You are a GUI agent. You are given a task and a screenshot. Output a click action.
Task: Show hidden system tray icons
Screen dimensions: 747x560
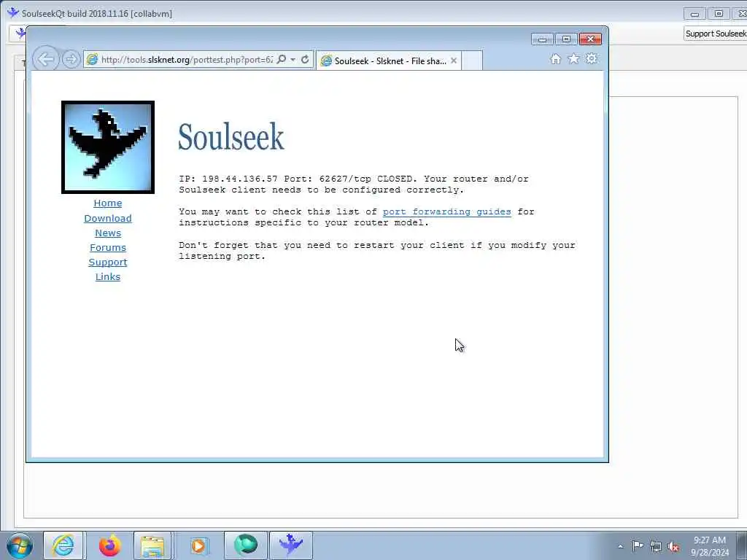620,546
